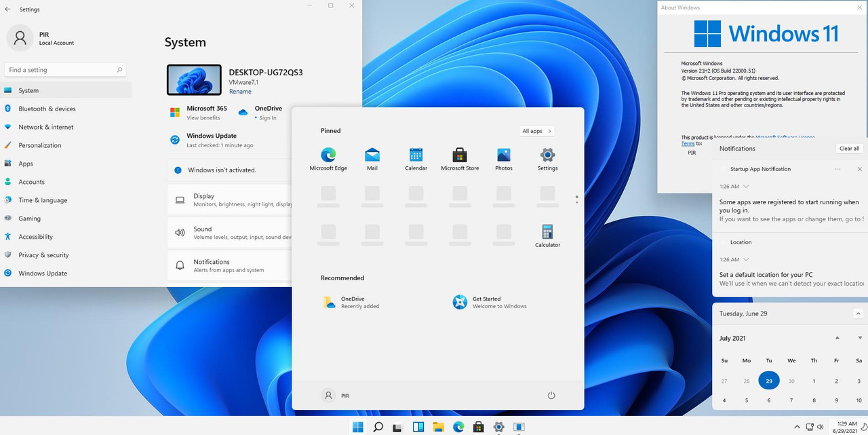Switch to Settings via taskbar gear icon
This screenshot has height=435, width=868.
tap(498, 427)
